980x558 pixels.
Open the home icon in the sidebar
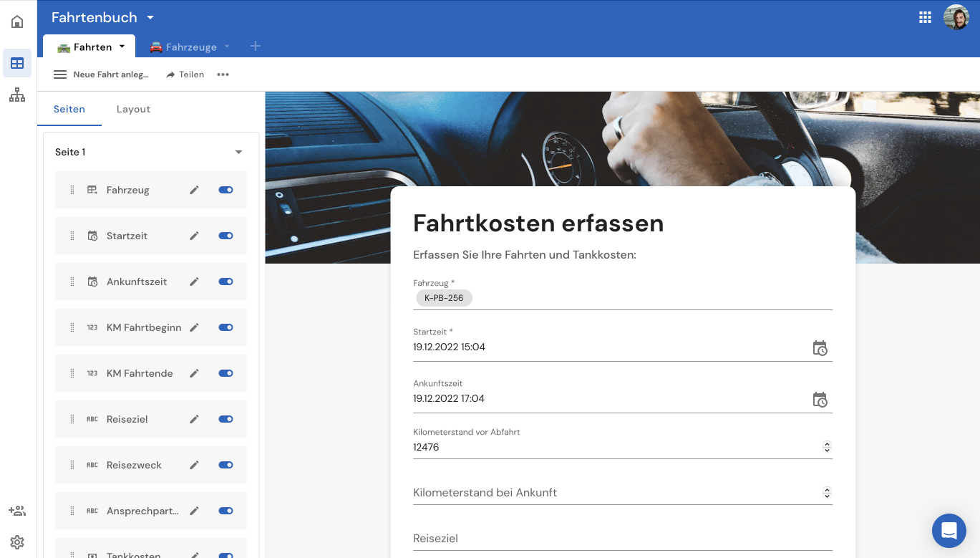click(17, 21)
